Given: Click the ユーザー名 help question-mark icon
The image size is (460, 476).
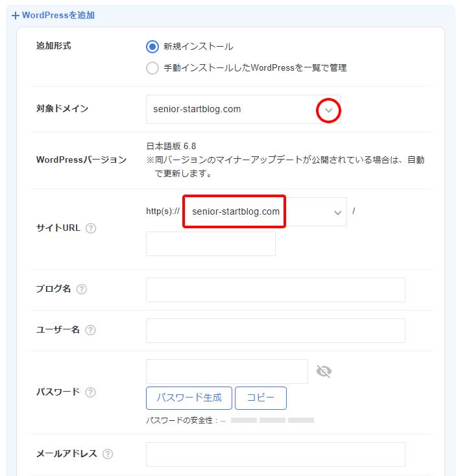Looking at the screenshot, I should (90, 329).
